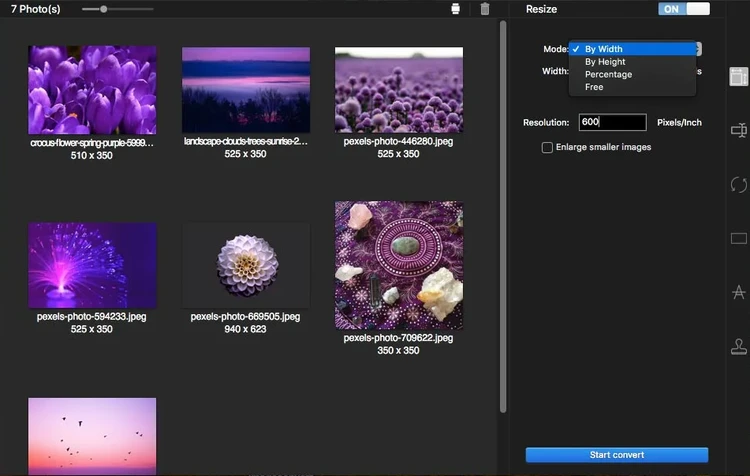The image size is (750, 476).
Task: Click the printer icon in the top bar
Action: (x=456, y=9)
